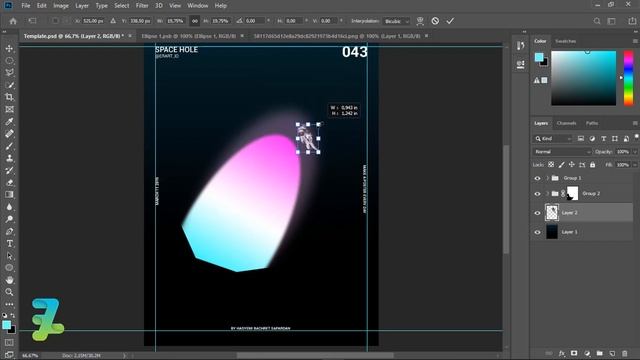Open the Opacity slider dropdown arrow
640x360 pixels.
(634, 152)
